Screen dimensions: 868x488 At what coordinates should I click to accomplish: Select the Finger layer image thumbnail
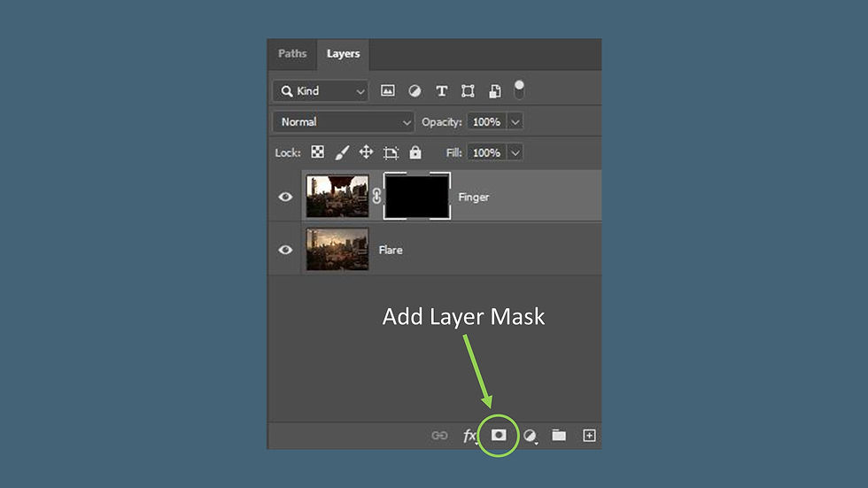click(x=337, y=197)
